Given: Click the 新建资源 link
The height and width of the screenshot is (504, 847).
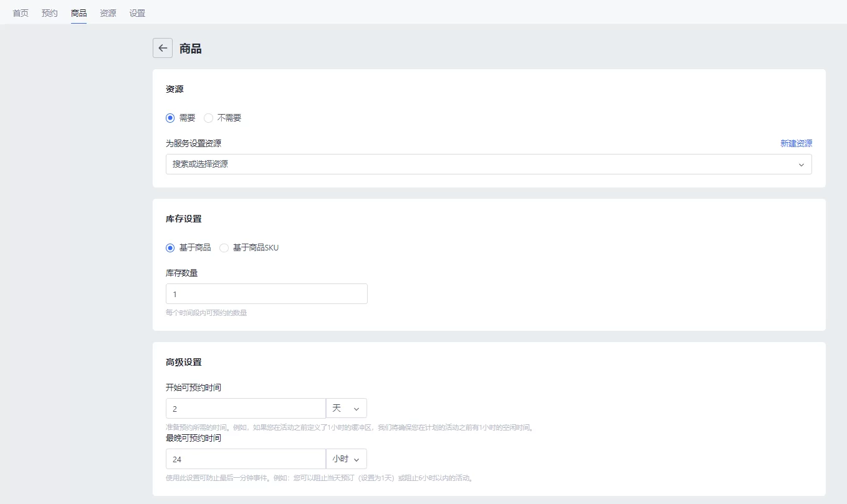Looking at the screenshot, I should (x=796, y=143).
